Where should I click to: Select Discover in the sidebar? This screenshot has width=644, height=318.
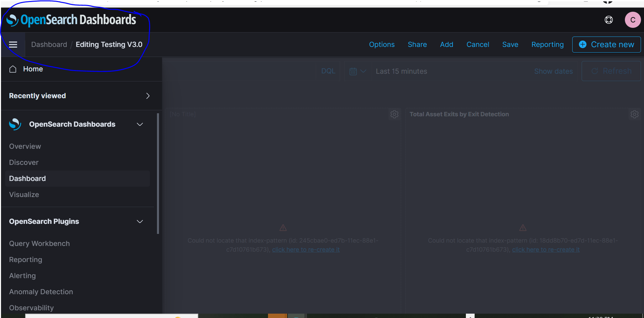[x=23, y=163]
